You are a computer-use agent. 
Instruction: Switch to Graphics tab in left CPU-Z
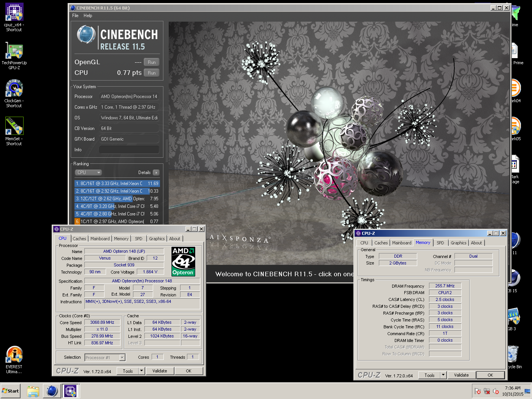click(157, 239)
